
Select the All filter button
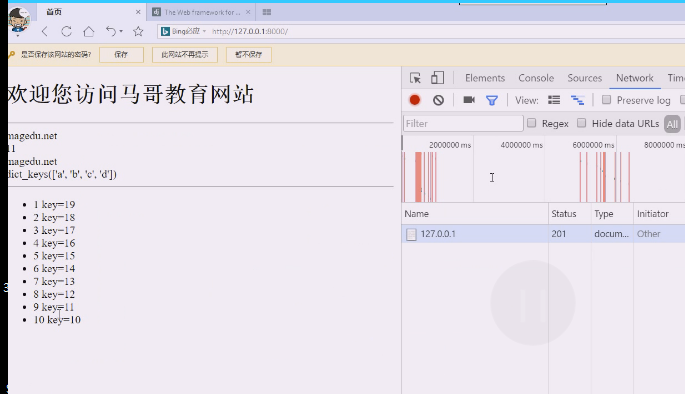click(672, 124)
